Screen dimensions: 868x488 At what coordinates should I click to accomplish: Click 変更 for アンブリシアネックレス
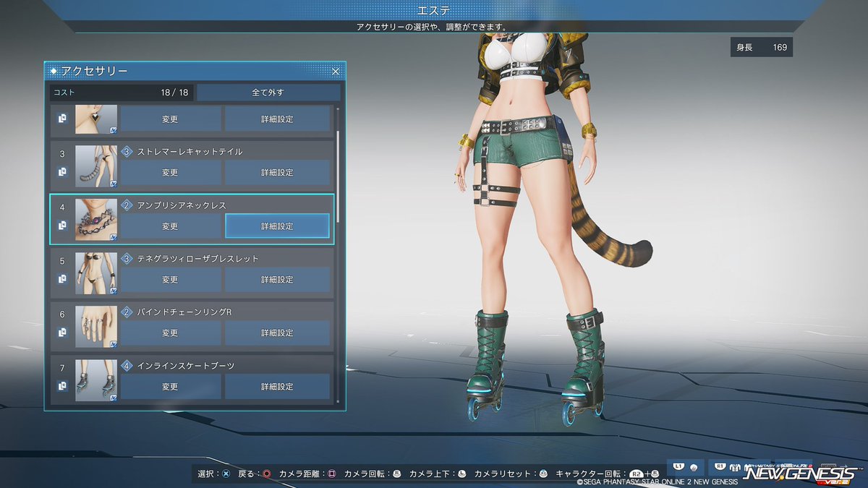(170, 226)
